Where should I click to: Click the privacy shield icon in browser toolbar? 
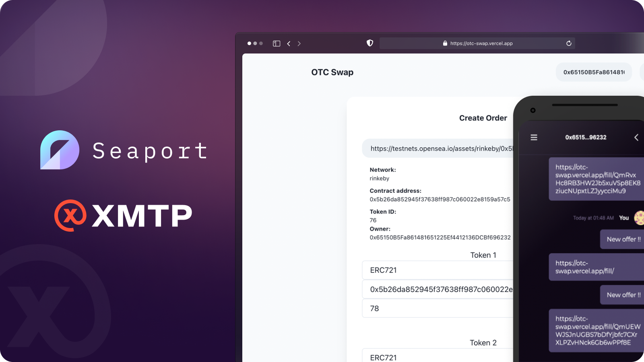370,43
